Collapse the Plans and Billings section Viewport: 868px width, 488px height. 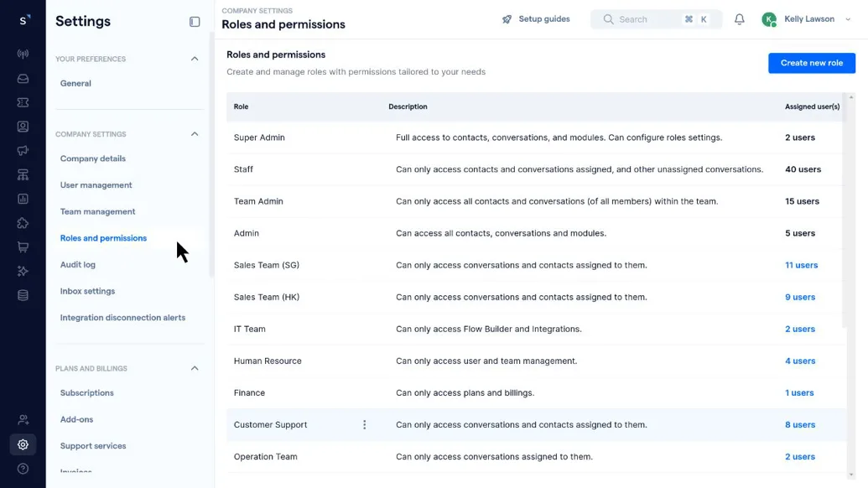click(195, 368)
